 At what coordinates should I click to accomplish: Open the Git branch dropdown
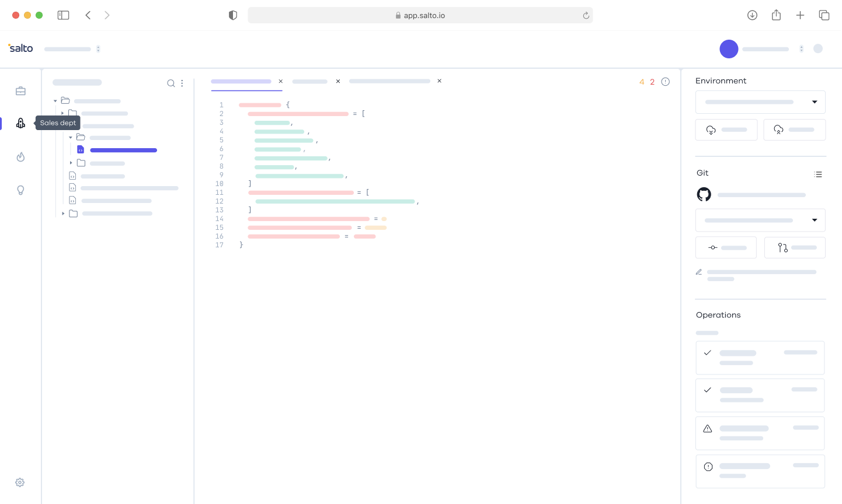[760, 220]
